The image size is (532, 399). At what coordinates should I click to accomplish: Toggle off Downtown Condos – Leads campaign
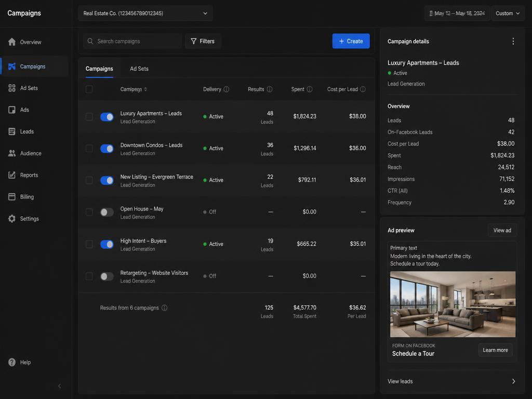coord(107,149)
